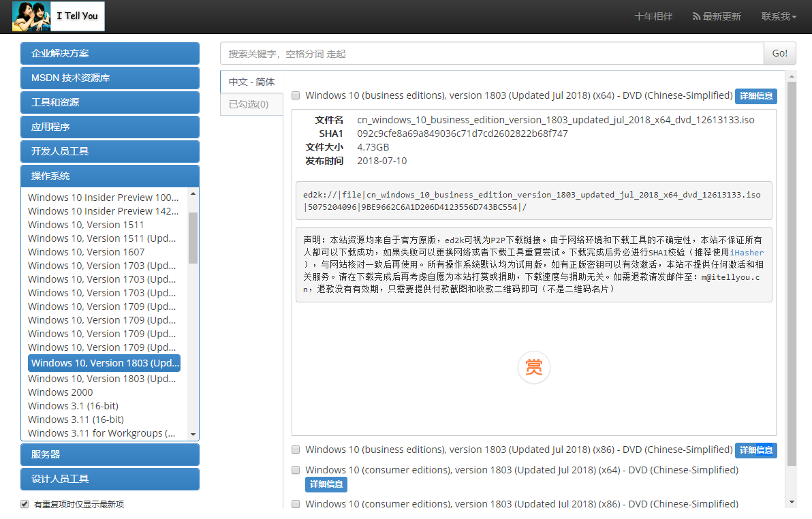The width and height of the screenshot is (812, 519).
Task: Click the file name cn_windows_10...iso text
Action: (556, 120)
